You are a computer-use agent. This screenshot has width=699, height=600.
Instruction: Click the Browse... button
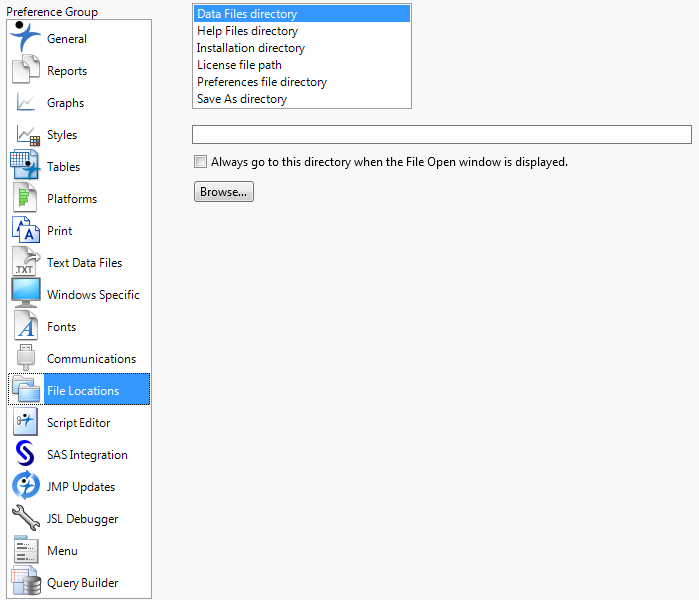coord(224,192)
